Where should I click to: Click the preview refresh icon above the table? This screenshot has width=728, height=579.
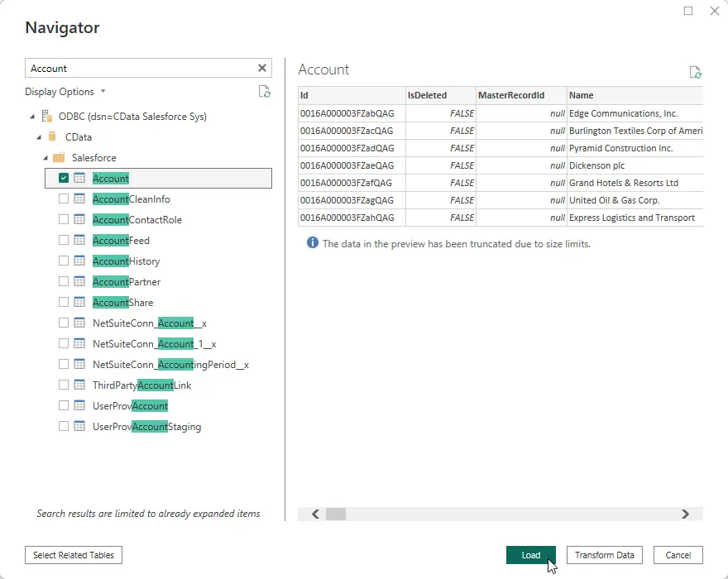tap(695, 73)
